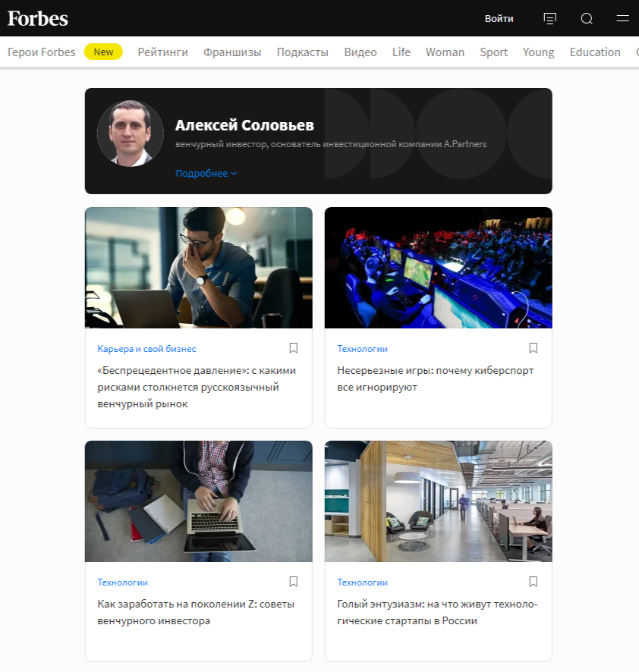Bookmark the Несерьезные игры article
639x672 pixels.
click(x=533, y=348)
